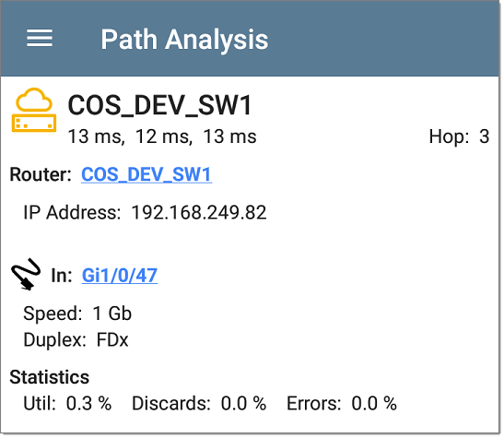Open the COS_DEV_SW1 router link
Viewport: 504px width, 438px height.
point(147,174)
